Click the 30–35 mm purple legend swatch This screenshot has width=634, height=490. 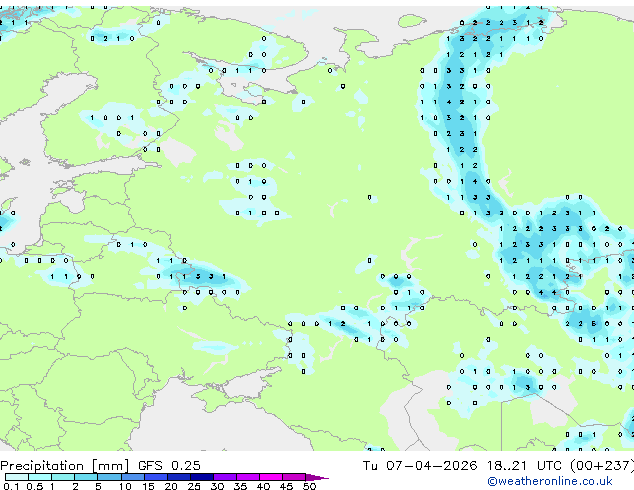tap(225, 477)
